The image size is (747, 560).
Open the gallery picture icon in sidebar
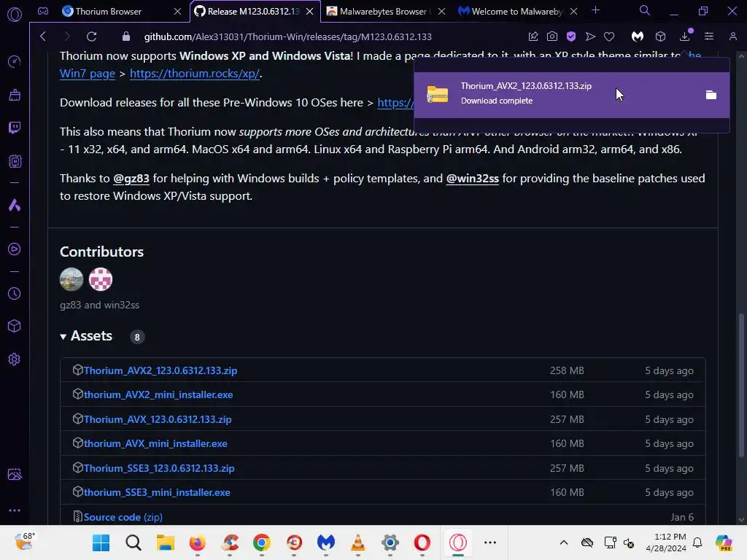tap(15, 474)
